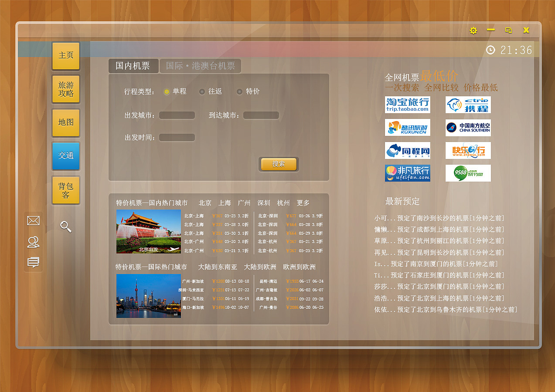The width and height of the screenshot is (555, 392).
Task: Open the 旅游攻略 travel guide menu
Action: click(x=66, y=89)
